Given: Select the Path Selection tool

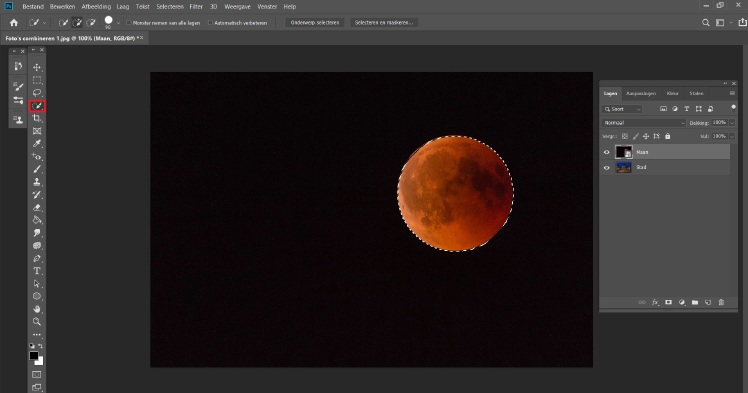Looking at the screenshot, I should [x=37, y=284].
